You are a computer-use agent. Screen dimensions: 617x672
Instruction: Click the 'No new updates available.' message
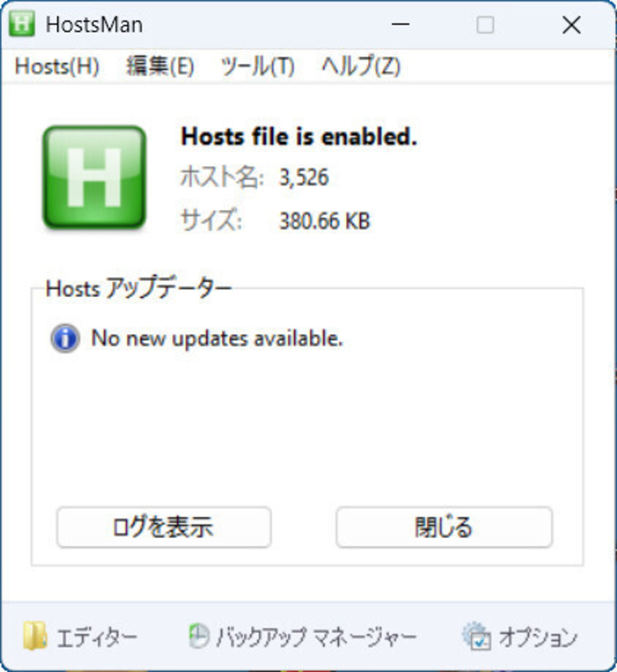tap(217, 339)
